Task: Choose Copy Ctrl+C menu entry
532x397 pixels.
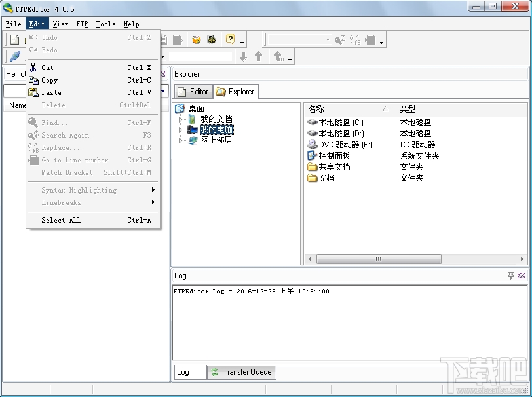Action: click(x=92, y=80)
